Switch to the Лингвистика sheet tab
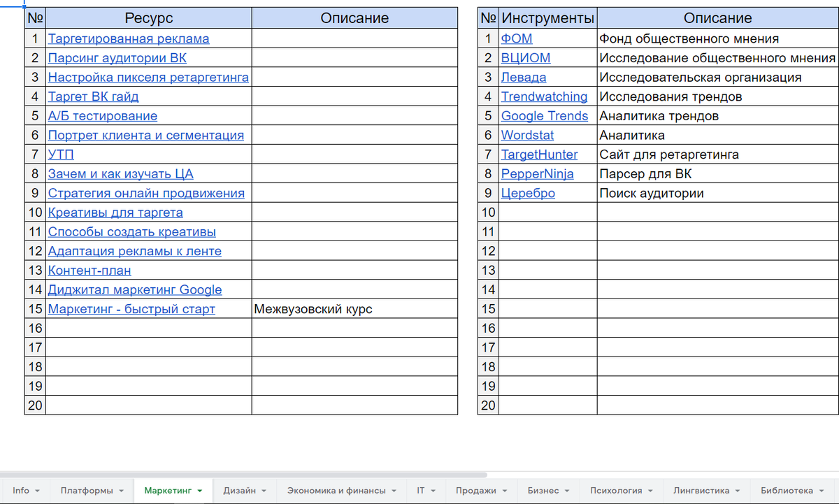This screenshot has width=839, height=504. [706, 491]
